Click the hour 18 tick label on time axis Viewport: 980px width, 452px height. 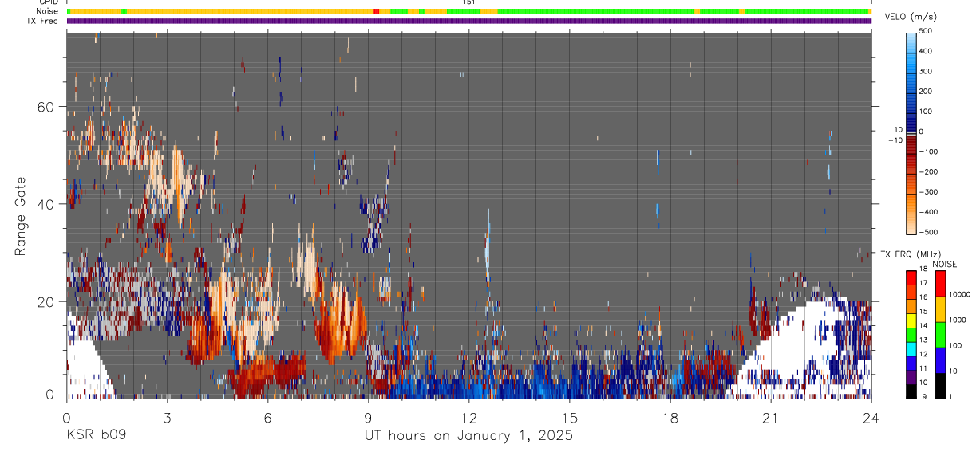[670, 417]
